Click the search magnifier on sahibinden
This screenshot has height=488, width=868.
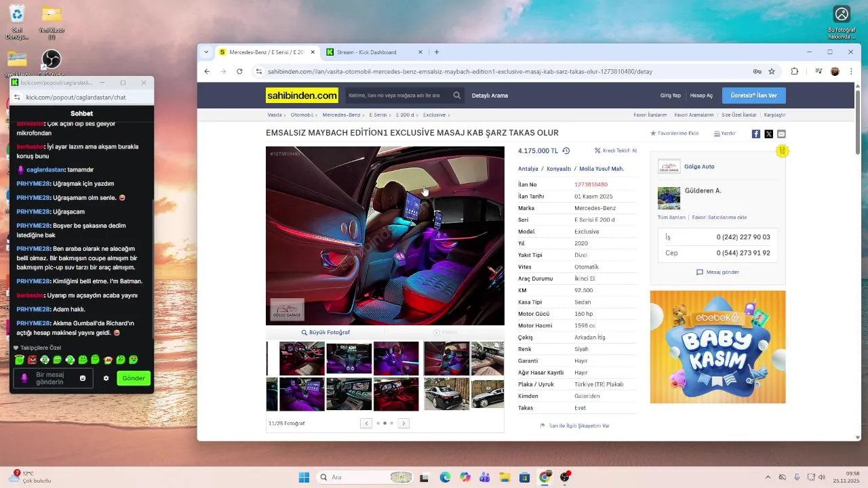[457, 96]
